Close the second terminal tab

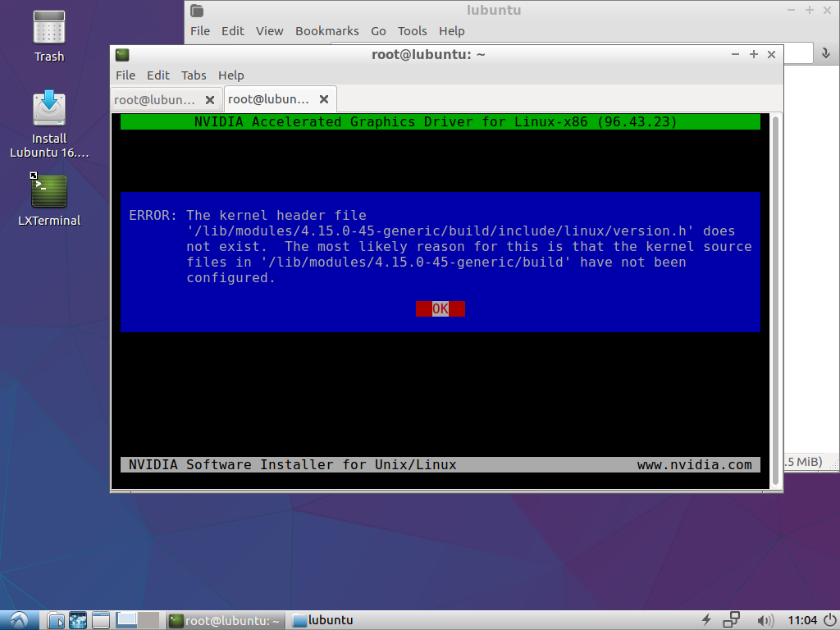pyautogui.click(x=323, y=99)
